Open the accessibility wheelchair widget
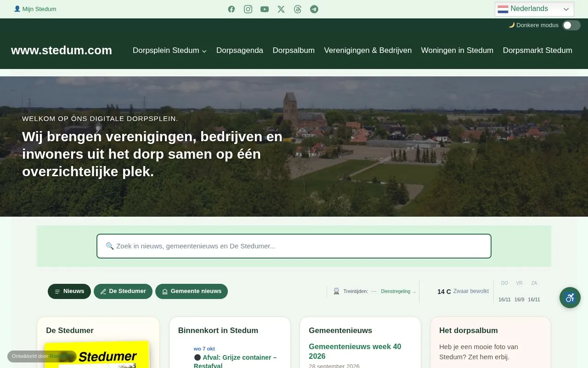This screenshot has height=368, width=588. click(570, 298)
